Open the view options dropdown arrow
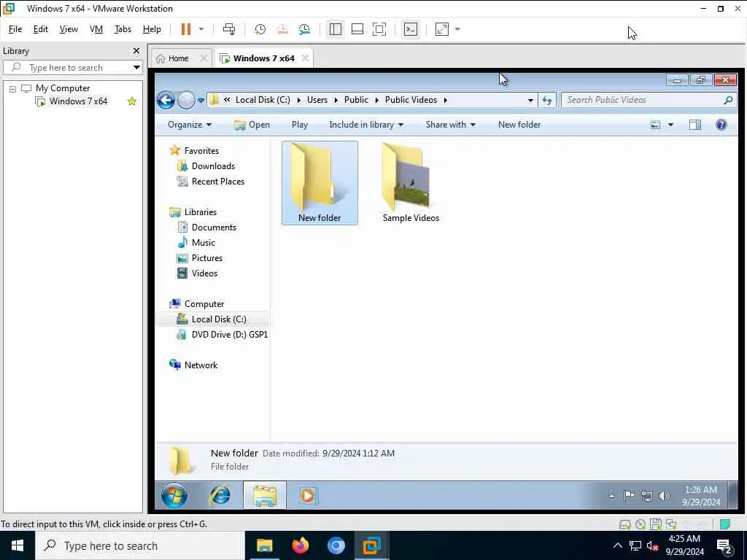The image size is (747, 560). tap(670, 125)
